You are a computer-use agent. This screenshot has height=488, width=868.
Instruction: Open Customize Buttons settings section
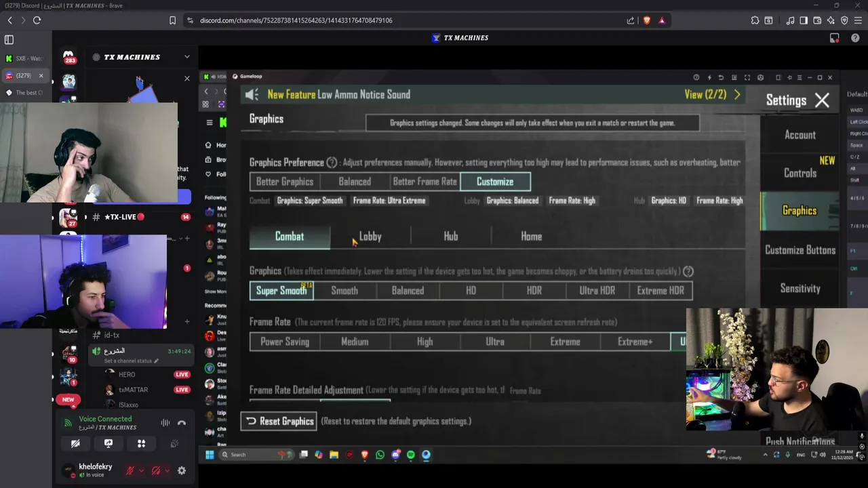800,250
